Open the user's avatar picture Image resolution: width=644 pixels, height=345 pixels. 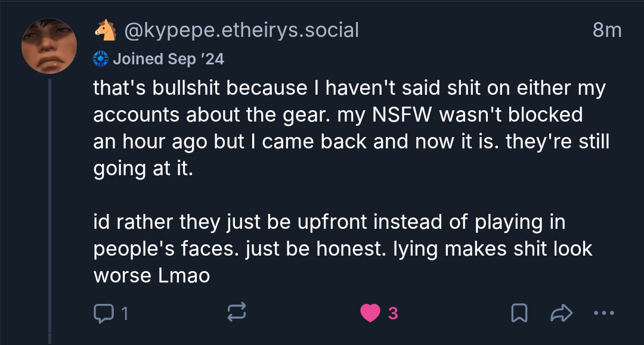pyautogui.click(x=49, y=45)
